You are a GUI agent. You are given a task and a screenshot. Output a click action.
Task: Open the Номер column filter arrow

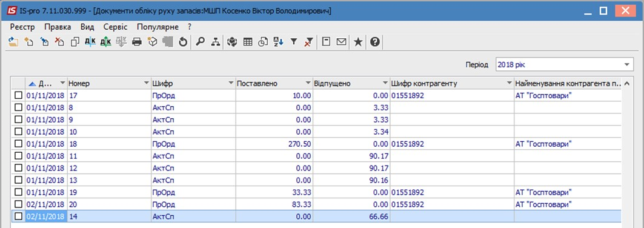point(147,84)
